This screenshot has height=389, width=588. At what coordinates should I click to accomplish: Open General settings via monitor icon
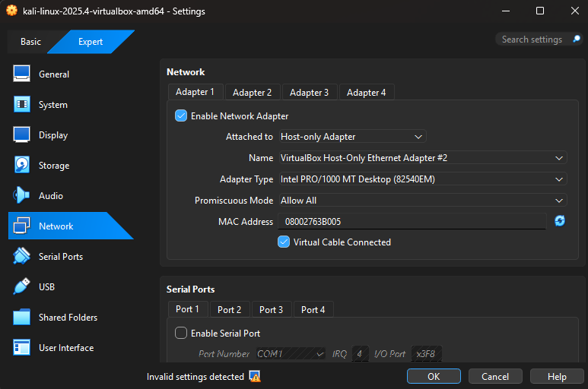tap(22, 74)
